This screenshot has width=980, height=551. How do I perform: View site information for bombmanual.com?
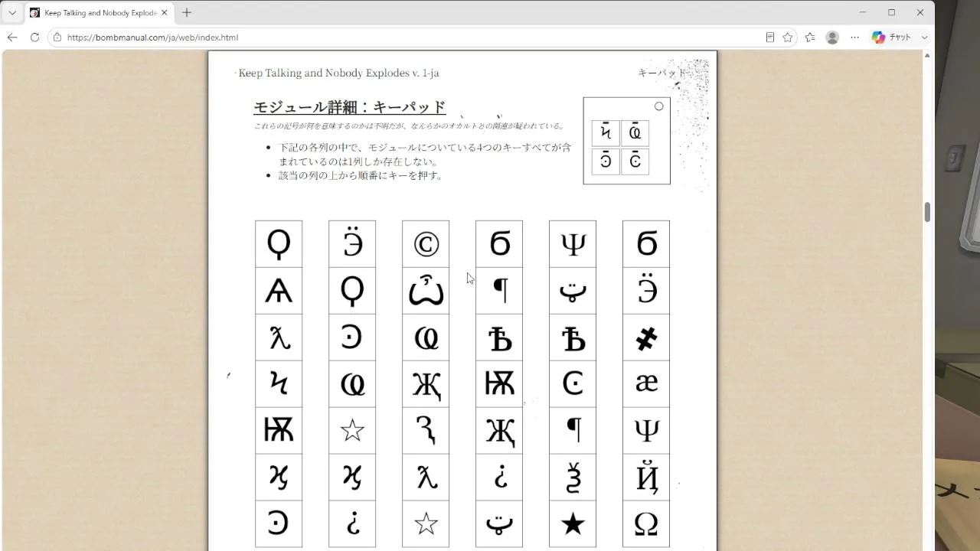pyautogui.click(x=57, y=37)
